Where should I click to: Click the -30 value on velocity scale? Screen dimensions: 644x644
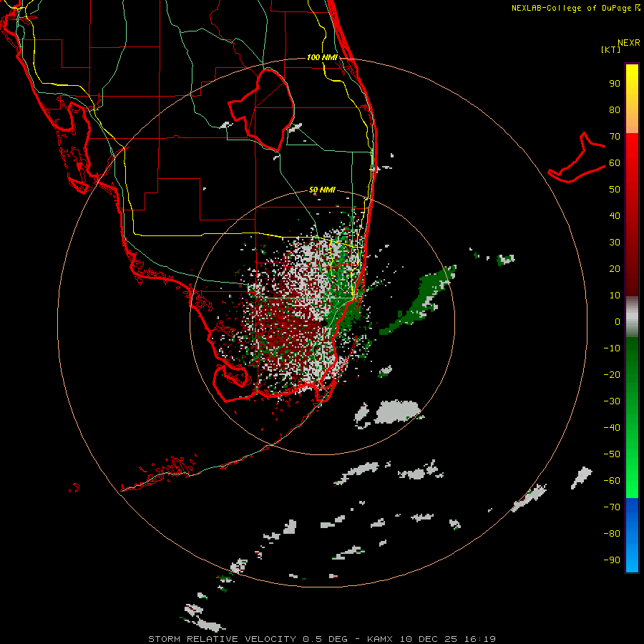(612, 401)
